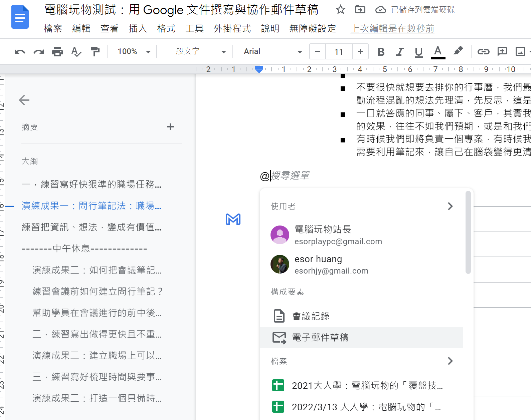Image resolution: width=531 pixels, height=420 pixels.
Task: Close the document outline panel
Action: tap(24, 100)
